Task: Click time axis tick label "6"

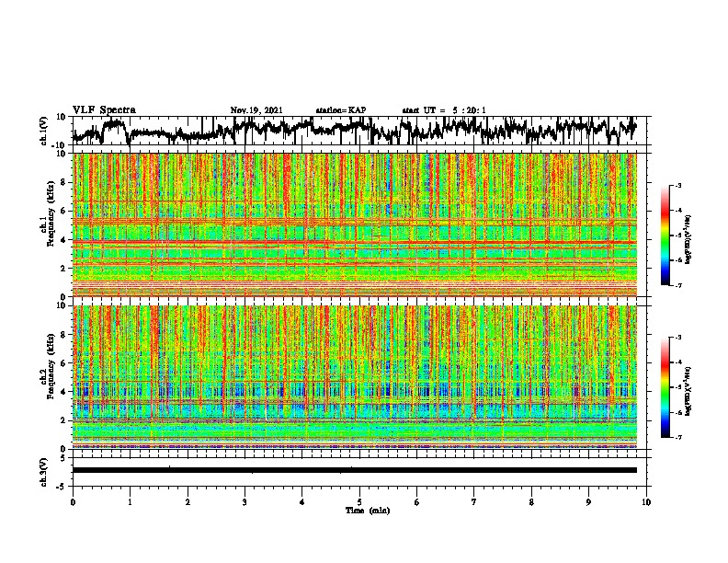Action: pyautogui.click(x=417, y=502)
